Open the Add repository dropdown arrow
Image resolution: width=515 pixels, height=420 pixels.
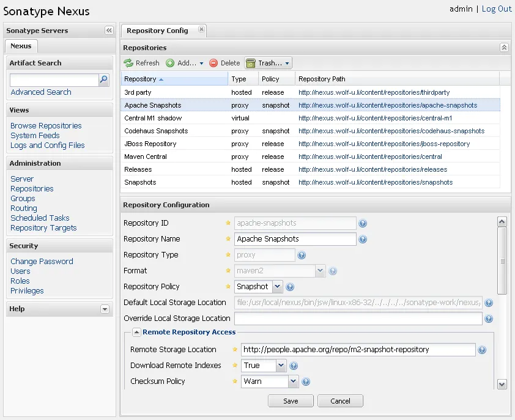click(201, 63)
